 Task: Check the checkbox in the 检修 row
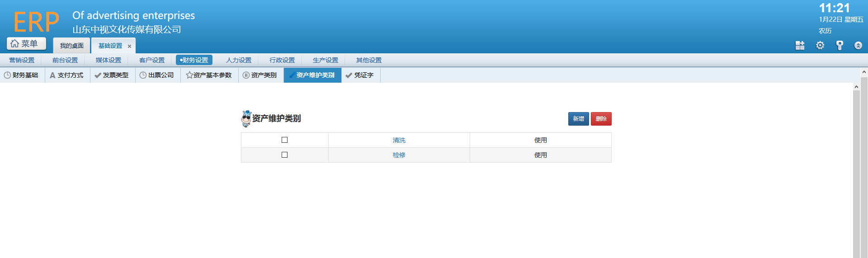click(284, 155)
